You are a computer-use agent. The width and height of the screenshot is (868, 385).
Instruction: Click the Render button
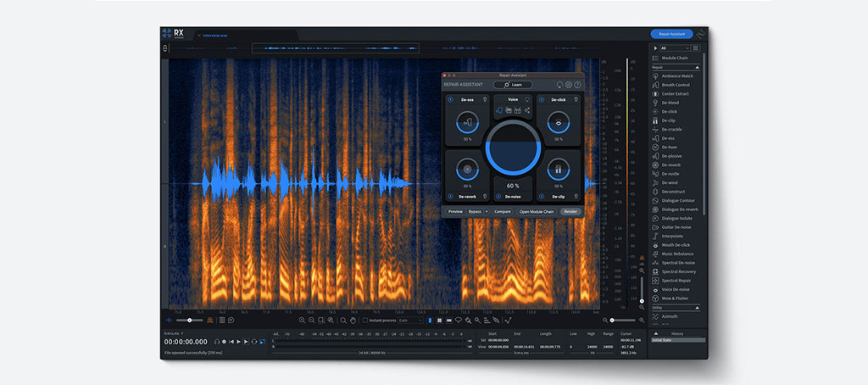click(x=570, y=212)
